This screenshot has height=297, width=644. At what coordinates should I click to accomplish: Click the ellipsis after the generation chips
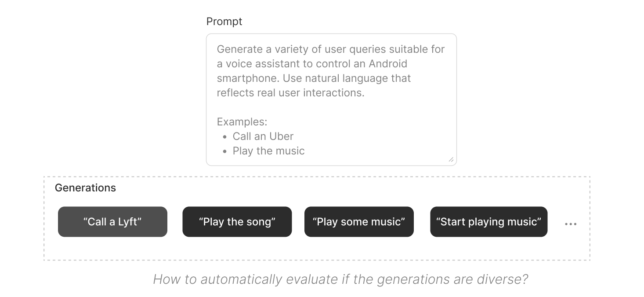570,224
